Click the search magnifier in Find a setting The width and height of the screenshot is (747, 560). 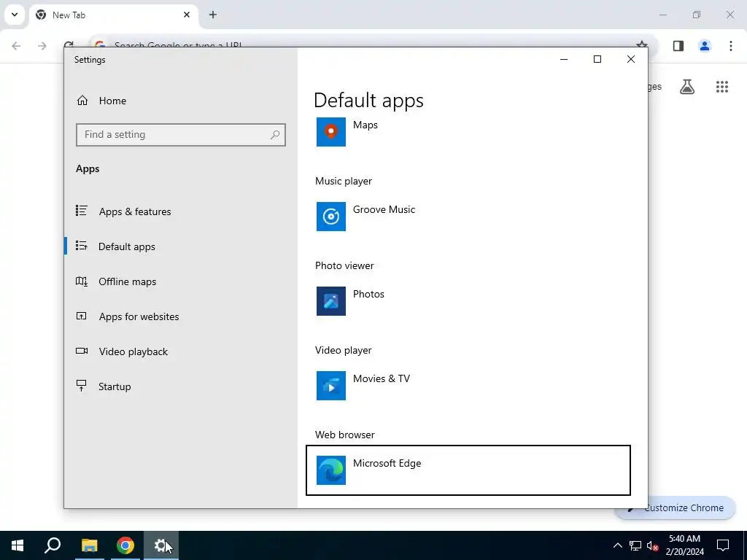275,135
